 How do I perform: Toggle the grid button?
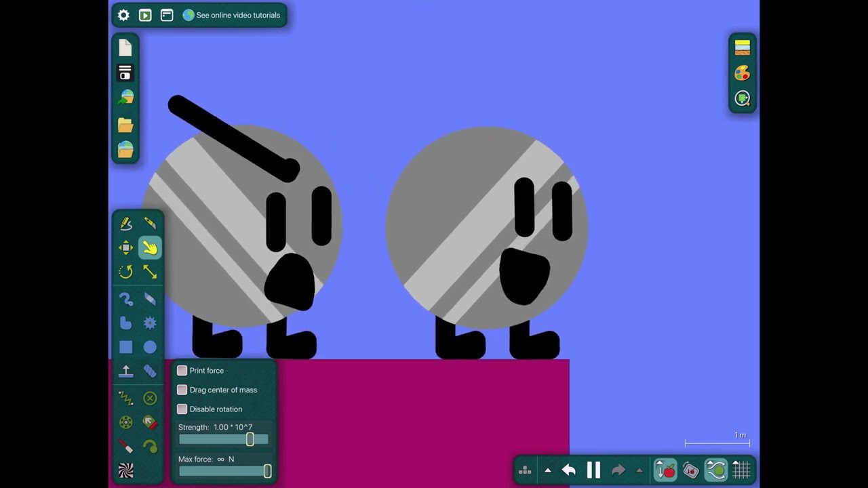click(741, 470)
